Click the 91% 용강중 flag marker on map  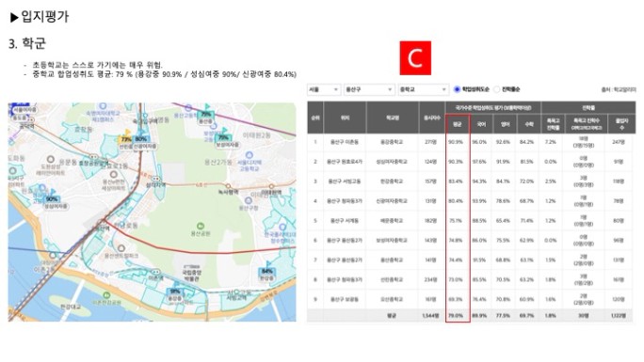pyautogui.click(x=175, y=291)
